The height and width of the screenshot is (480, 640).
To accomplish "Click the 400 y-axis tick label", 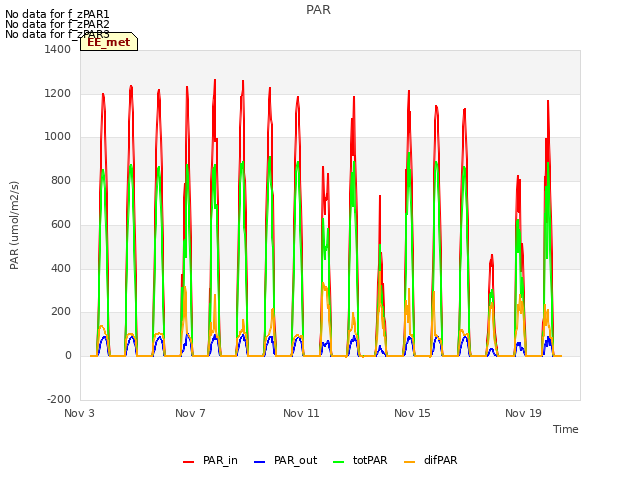I will tap(61, 268).
